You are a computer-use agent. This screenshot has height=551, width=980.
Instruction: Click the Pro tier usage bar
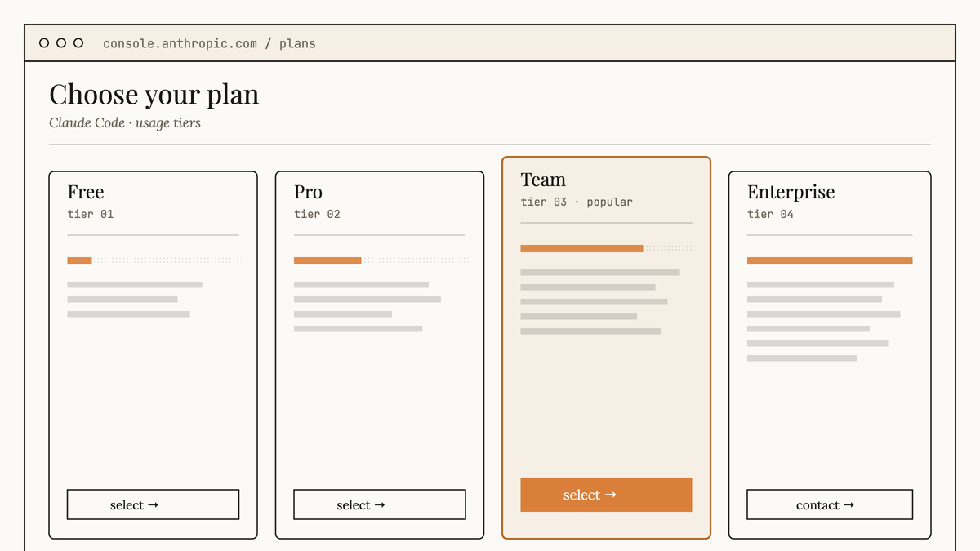[381, 260]
